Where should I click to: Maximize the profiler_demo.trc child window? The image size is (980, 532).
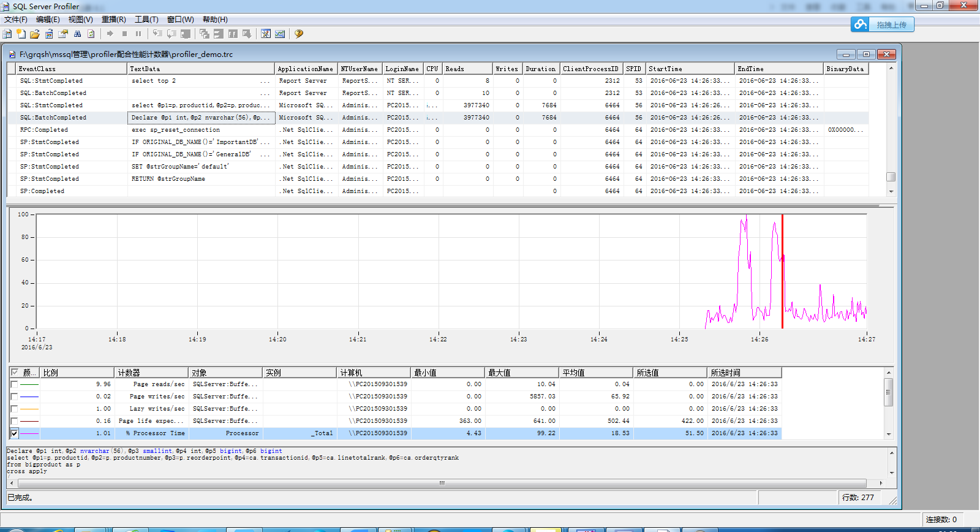(x=866, y=54)
